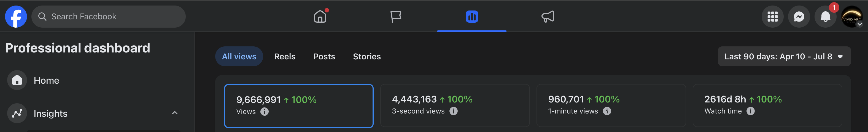Select the All views tab
The width and height of the screenshot is (868, 132).
tap(239, 56)
